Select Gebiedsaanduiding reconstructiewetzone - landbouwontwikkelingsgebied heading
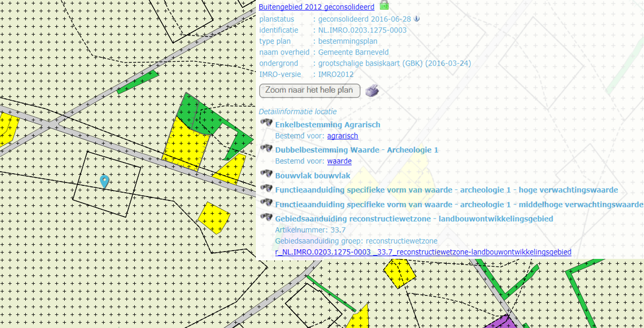The height and width of the screenshot is (328, 644). (x=414, y=219)
